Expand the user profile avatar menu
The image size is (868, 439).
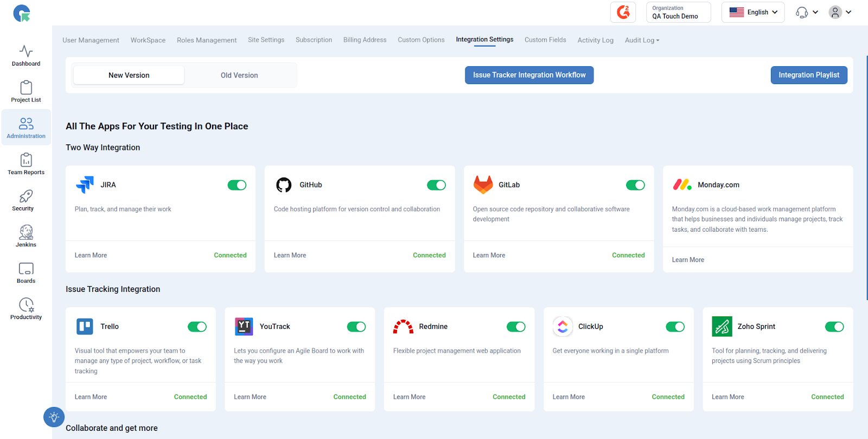coord(840,12)
